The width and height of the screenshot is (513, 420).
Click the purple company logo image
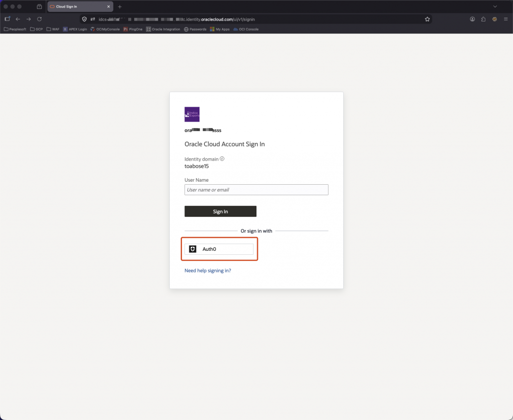coord(192,115)
